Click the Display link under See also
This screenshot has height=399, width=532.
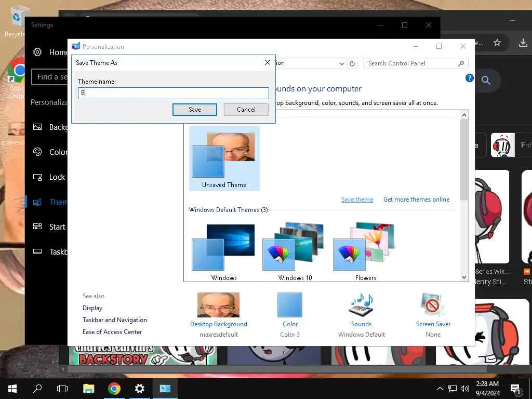tap(92, 308)
